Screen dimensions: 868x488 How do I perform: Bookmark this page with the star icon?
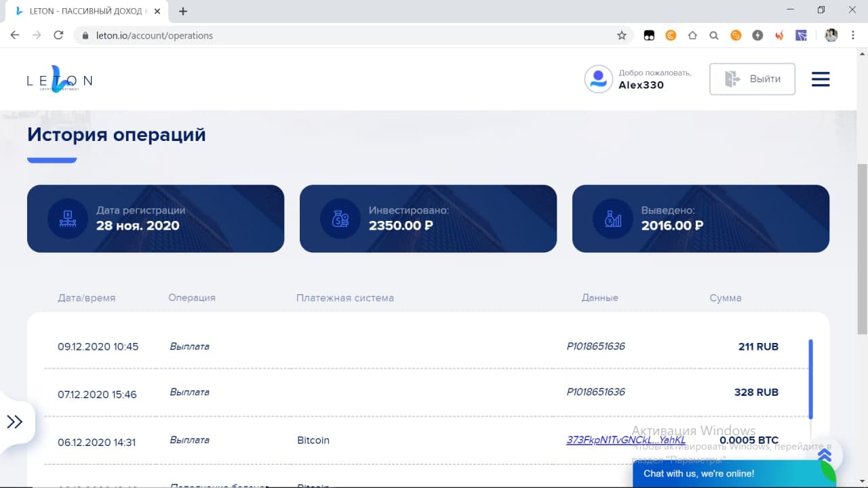coord(621,35)
